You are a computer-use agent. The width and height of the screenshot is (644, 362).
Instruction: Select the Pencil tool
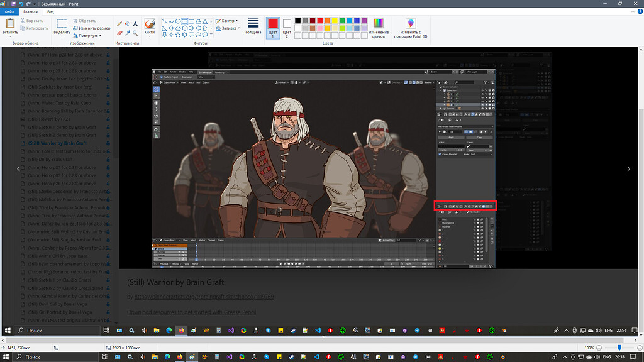(119, 24)
